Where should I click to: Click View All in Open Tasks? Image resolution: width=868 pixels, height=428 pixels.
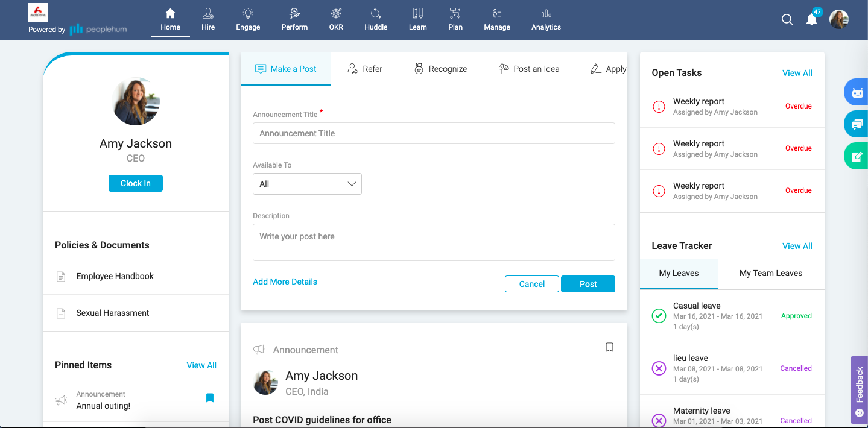[x=797, y=73]
